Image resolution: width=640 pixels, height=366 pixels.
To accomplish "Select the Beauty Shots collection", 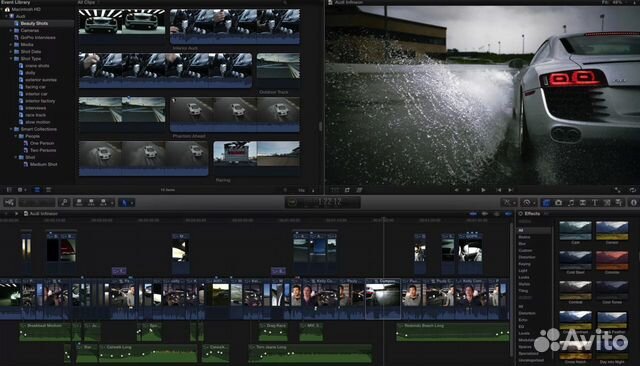I will point(34,23).
